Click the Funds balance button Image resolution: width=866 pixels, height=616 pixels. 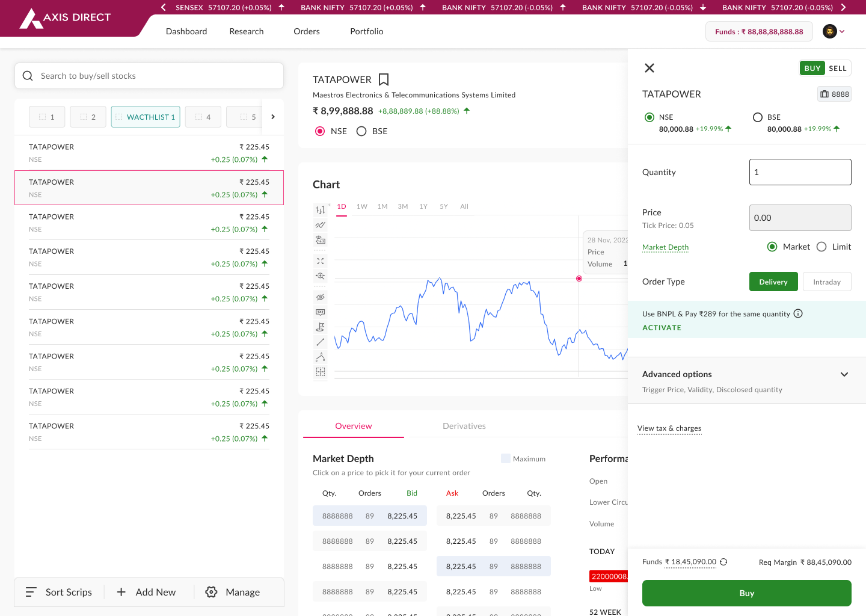[759, 31]
